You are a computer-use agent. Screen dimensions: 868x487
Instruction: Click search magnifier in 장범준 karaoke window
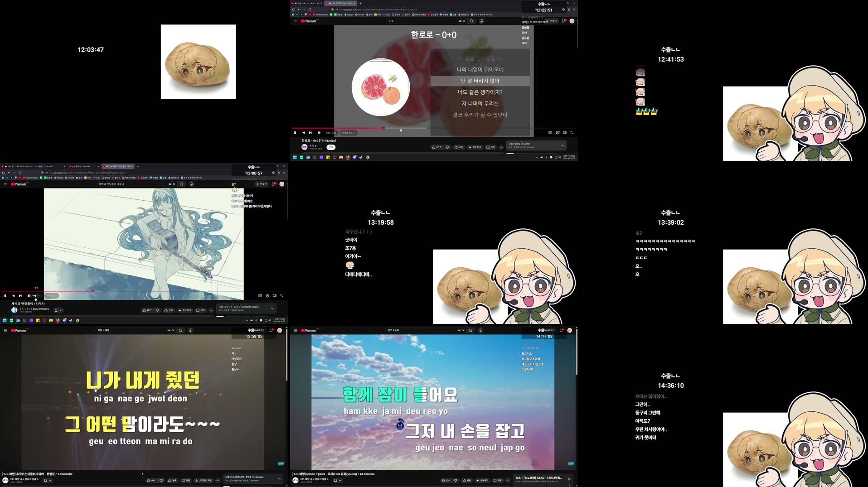tap(180, 330)
